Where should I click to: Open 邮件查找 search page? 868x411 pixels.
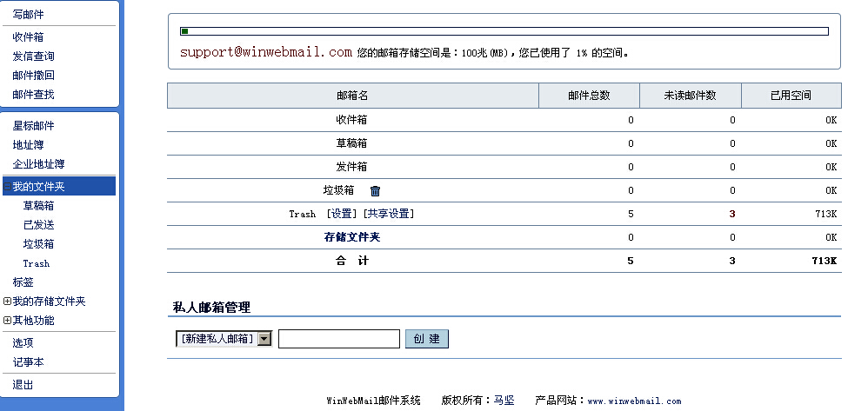pos(33,95)
